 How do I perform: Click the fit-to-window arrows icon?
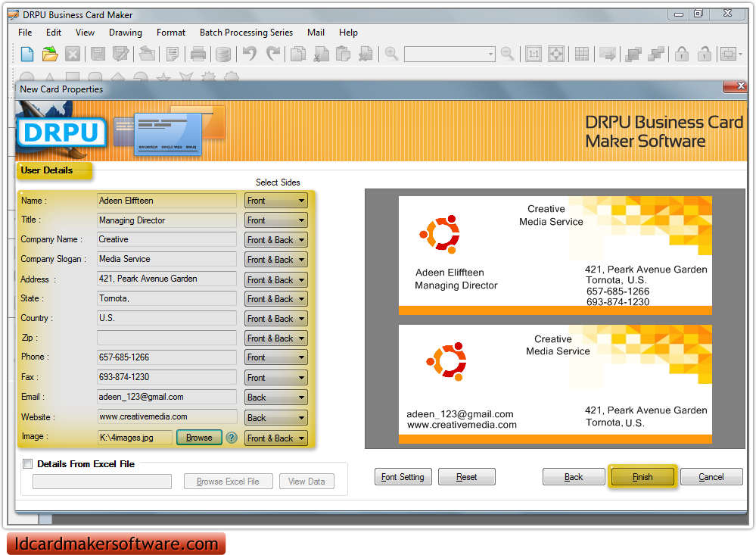556,54
